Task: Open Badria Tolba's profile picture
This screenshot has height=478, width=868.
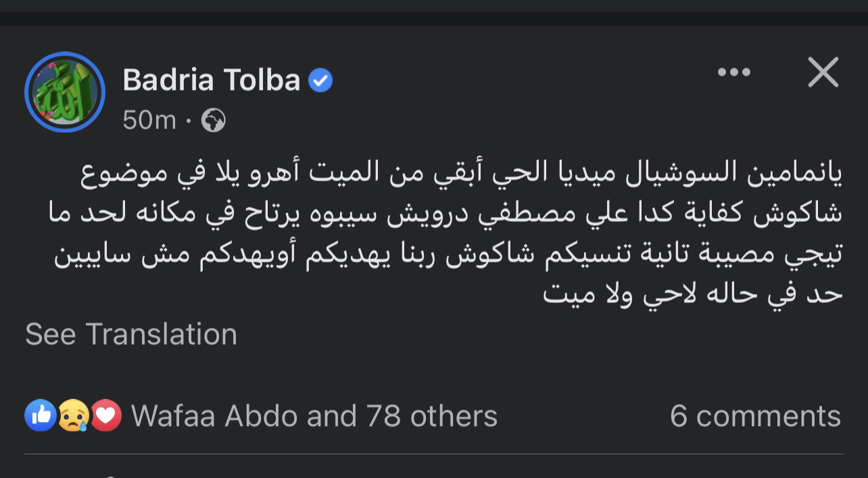Action: 65,92
